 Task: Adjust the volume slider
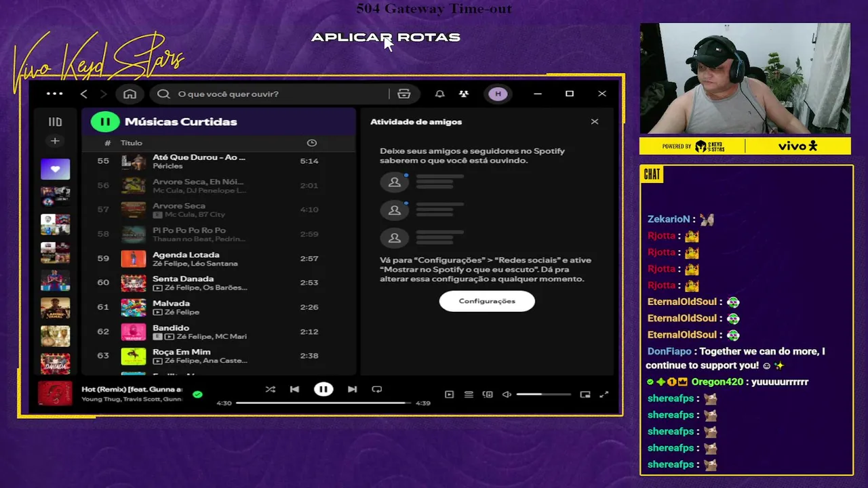[543, 394]
